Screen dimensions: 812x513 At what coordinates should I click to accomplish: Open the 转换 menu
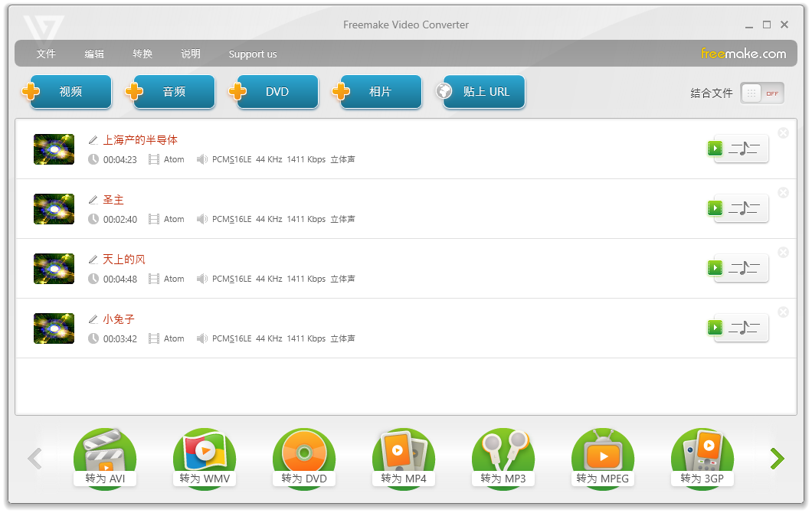tap(142, 54)
